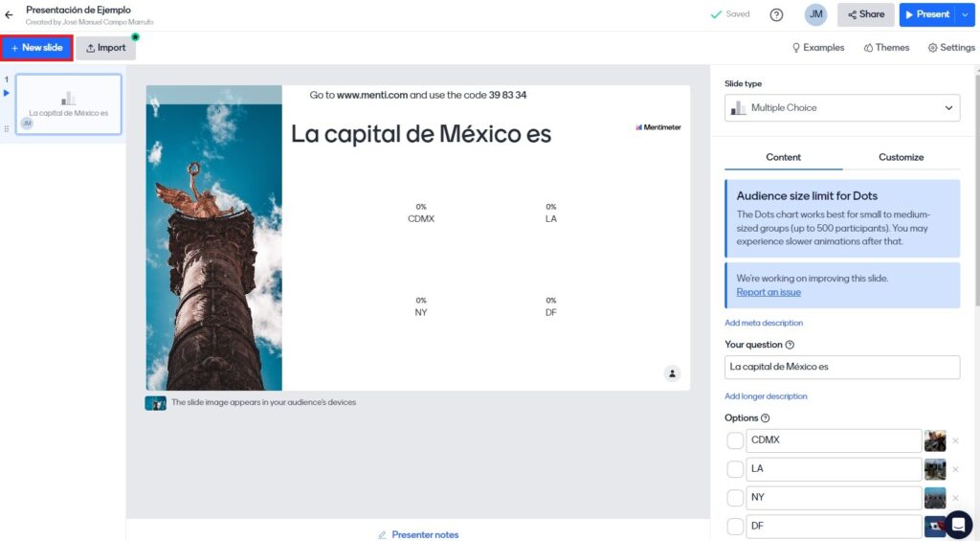Check the DF option checkbox
Screen dimensions: 980x541
(x=735, y=527)
